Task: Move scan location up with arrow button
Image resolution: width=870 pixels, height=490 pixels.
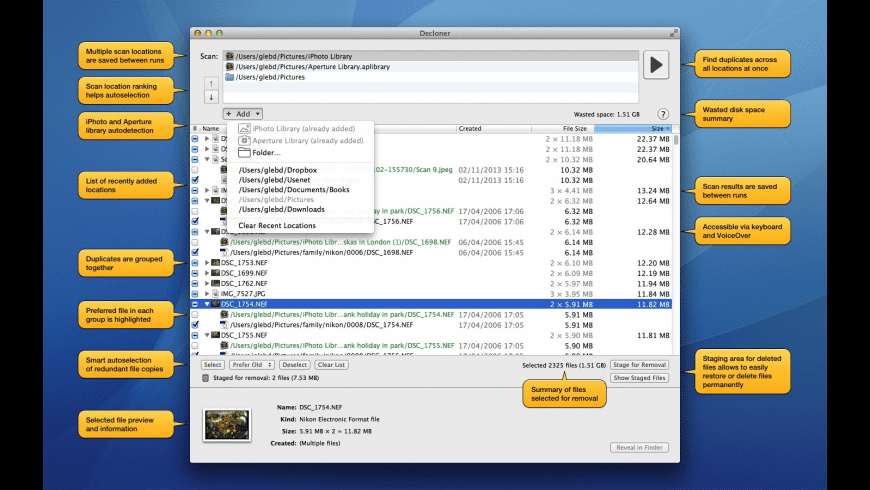Action: click(211, 83)
